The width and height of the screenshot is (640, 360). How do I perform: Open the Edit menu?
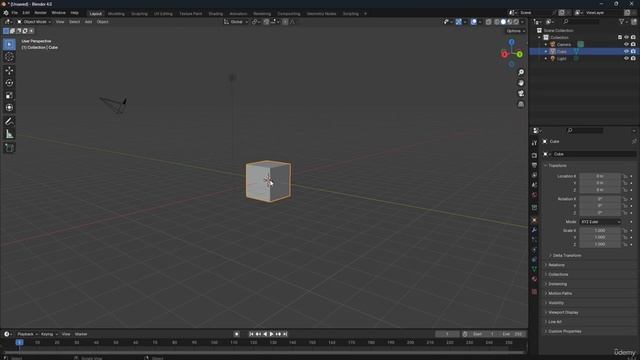26,13
